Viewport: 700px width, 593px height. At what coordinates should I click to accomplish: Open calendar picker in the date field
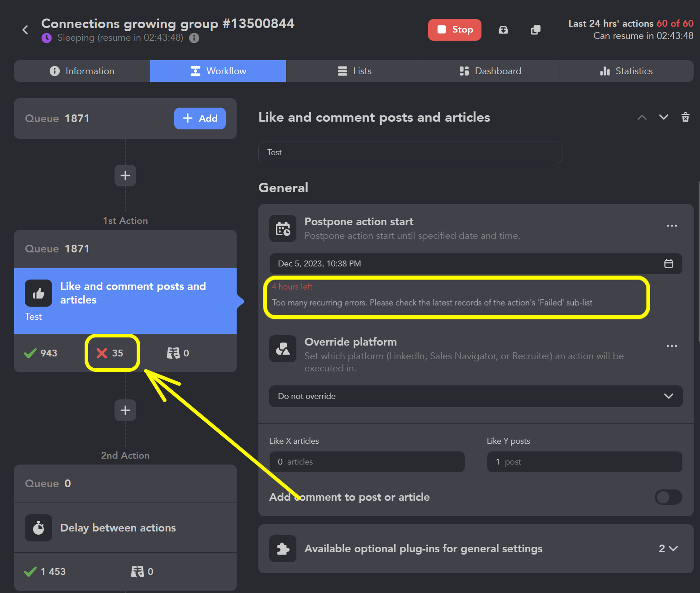668,264
